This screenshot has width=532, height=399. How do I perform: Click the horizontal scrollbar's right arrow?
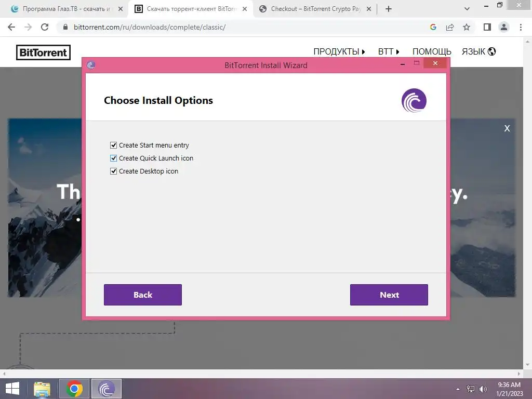point(519,374)
